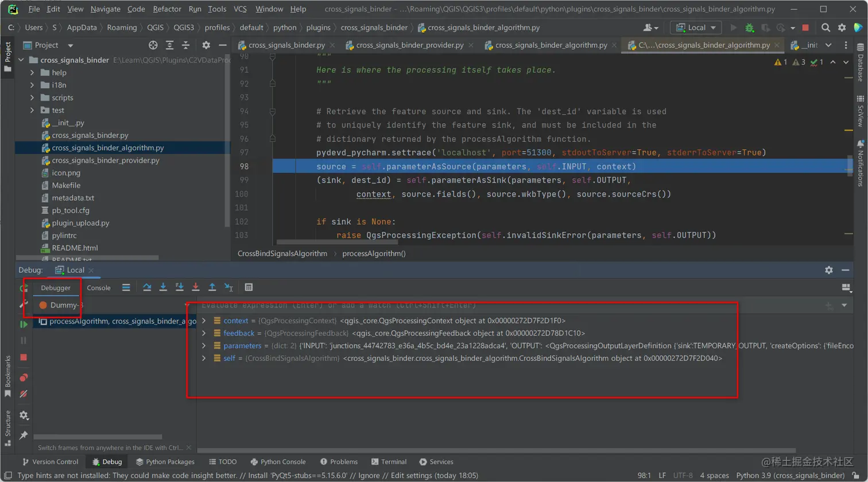868x482 pixels.
Task: Toggle Mute Breakpoints in debug sidebar
Action: point(24,394)
